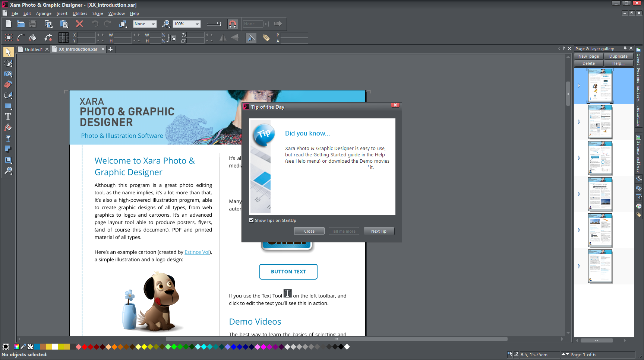Select the Eraser tool
This screenshot has width=644, height=360.
(8, 85)
